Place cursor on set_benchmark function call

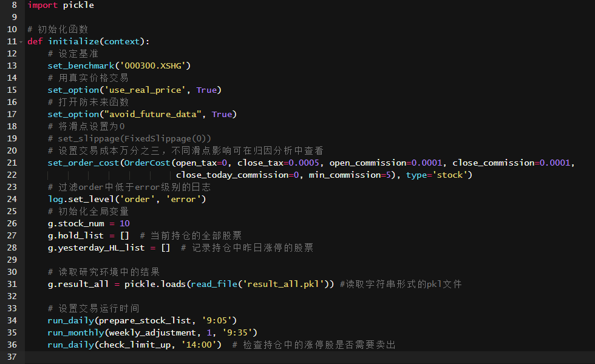coord(81,66)
